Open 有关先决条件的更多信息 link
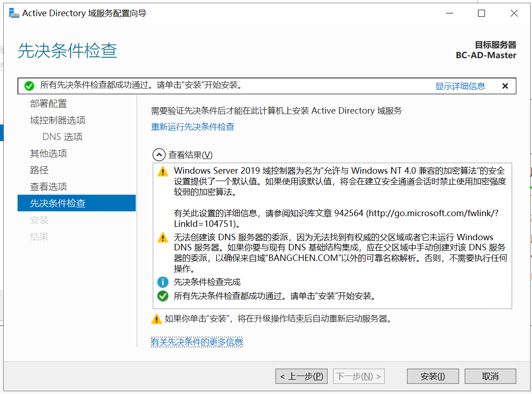532x394 pixels. pos(197,342)
